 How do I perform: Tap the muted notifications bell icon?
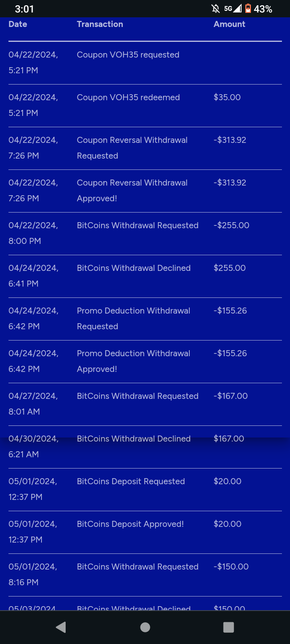(216, 8)
